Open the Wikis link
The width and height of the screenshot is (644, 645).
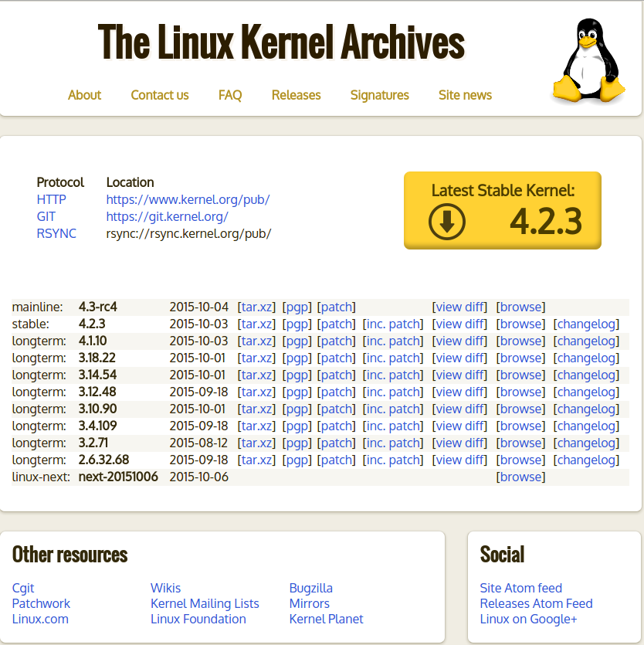(x=166, y=588)
